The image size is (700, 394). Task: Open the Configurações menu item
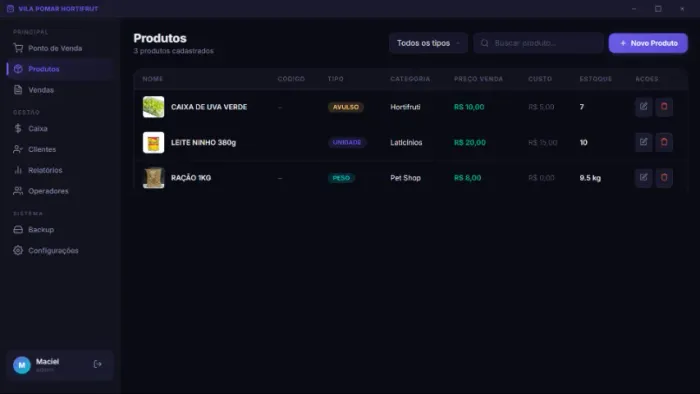coord(60,250)
